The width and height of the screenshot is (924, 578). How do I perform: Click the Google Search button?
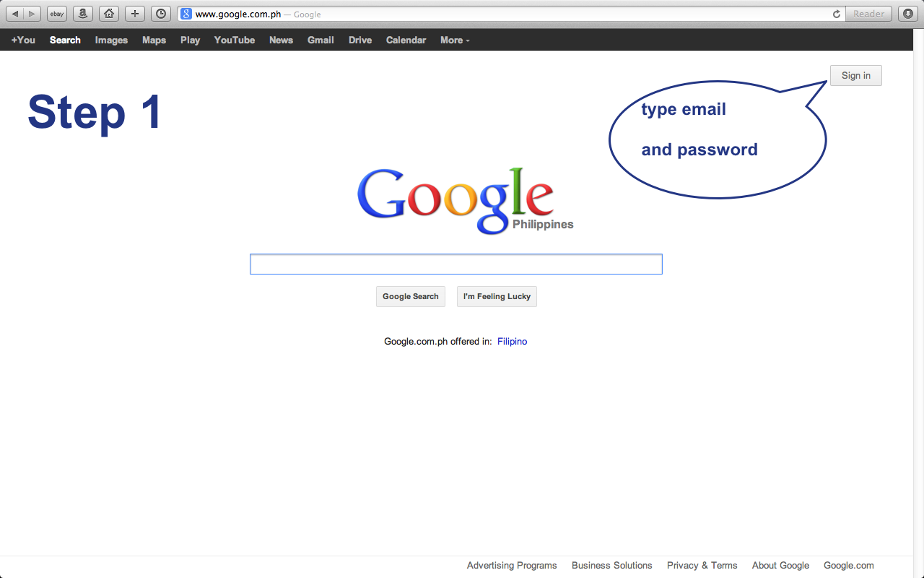tap(411, 297)
